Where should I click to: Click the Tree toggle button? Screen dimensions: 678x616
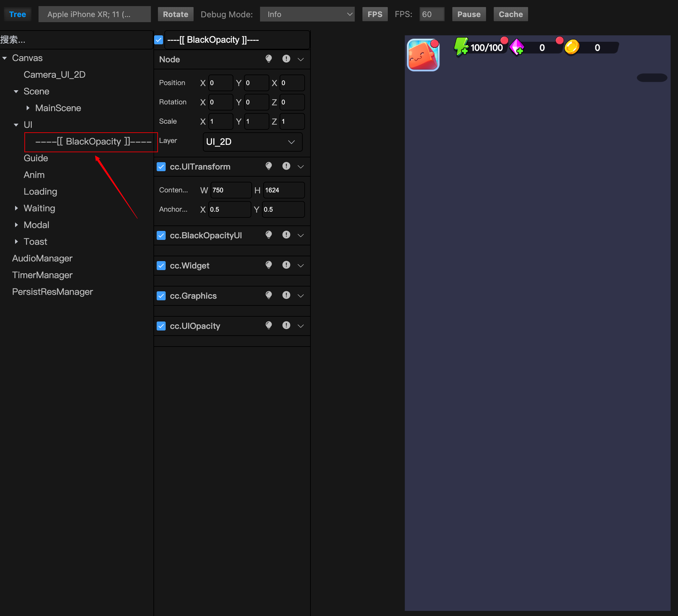point(17,14)
